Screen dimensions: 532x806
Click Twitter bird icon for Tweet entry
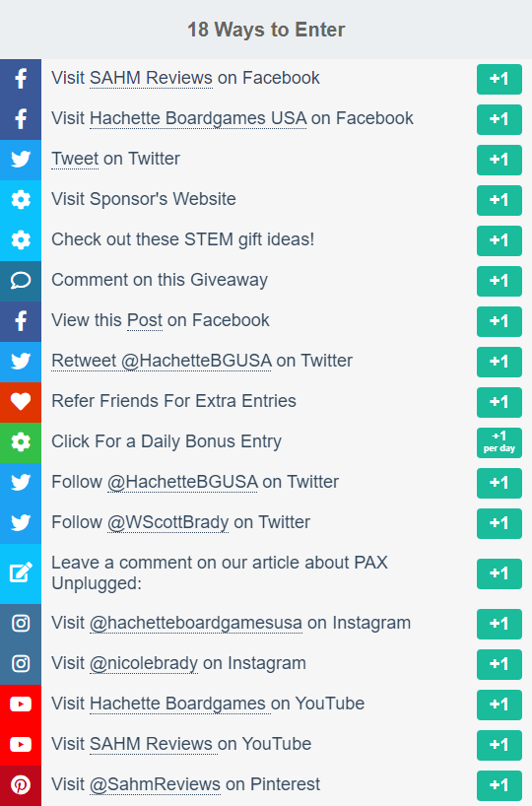pyautogui.click(x=21, y=160)
